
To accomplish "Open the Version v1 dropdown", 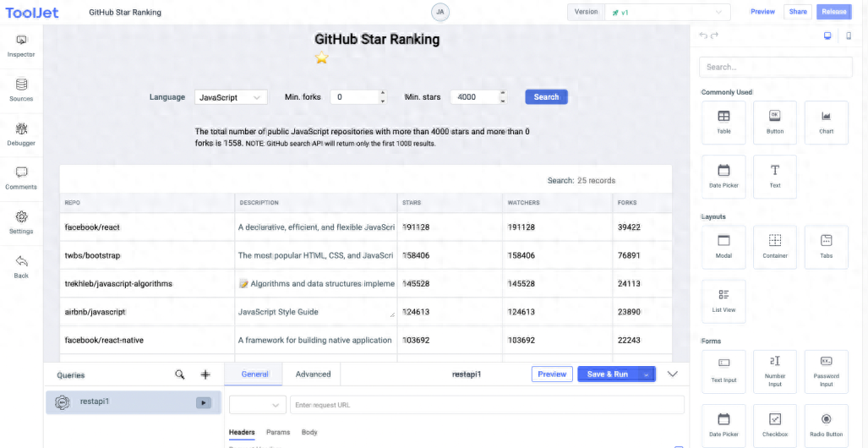I will click(667, 12).
